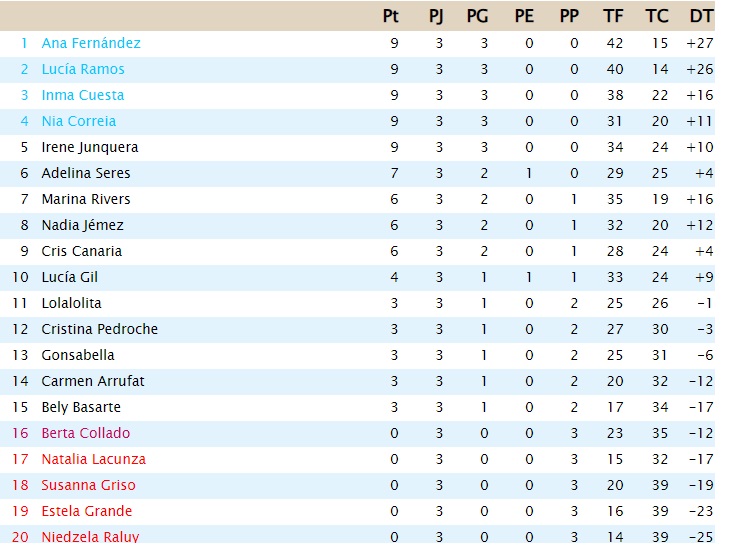This screenshot has height=545, width=729.
Task: Select Marina Rivers row name
Action: point(86,199)
